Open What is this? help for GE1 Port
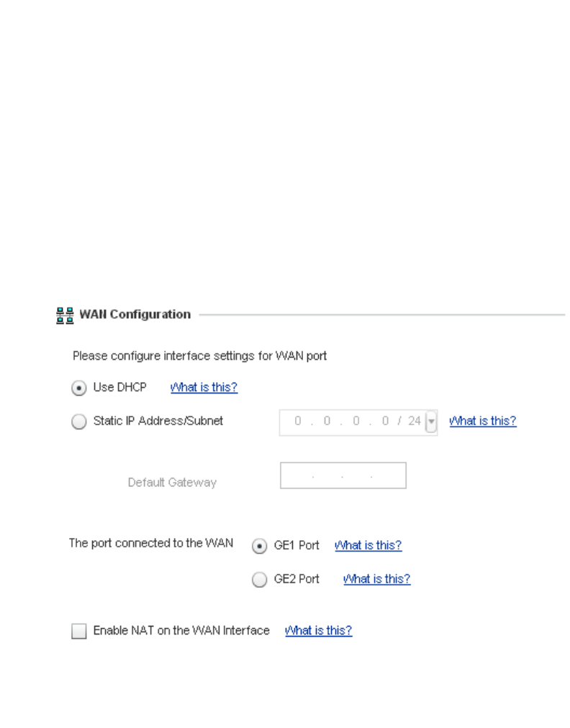The image size is (570, 728). pyautogui.click(x=368, y=546)
